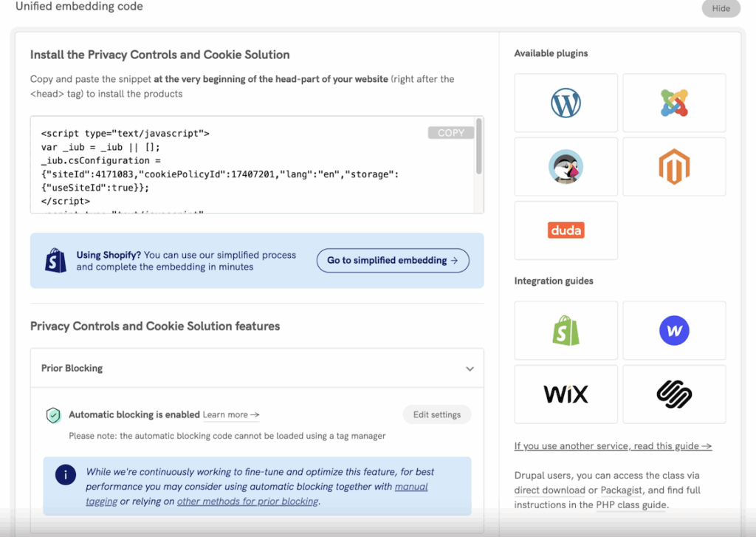The image size is (756, 537).
Task: Click 'Privacy Controls and Cookie Solution features' heading
Action: 155,326
